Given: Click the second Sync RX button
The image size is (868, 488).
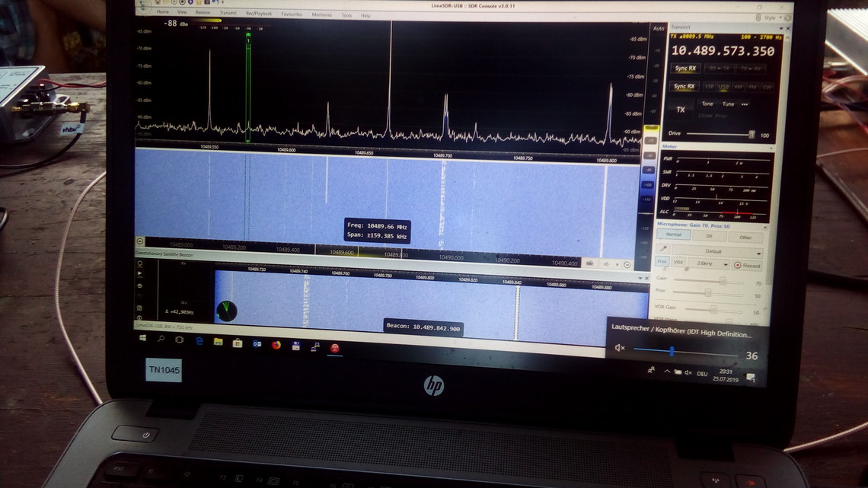Looking at the screenshot, I should [685, 86].
